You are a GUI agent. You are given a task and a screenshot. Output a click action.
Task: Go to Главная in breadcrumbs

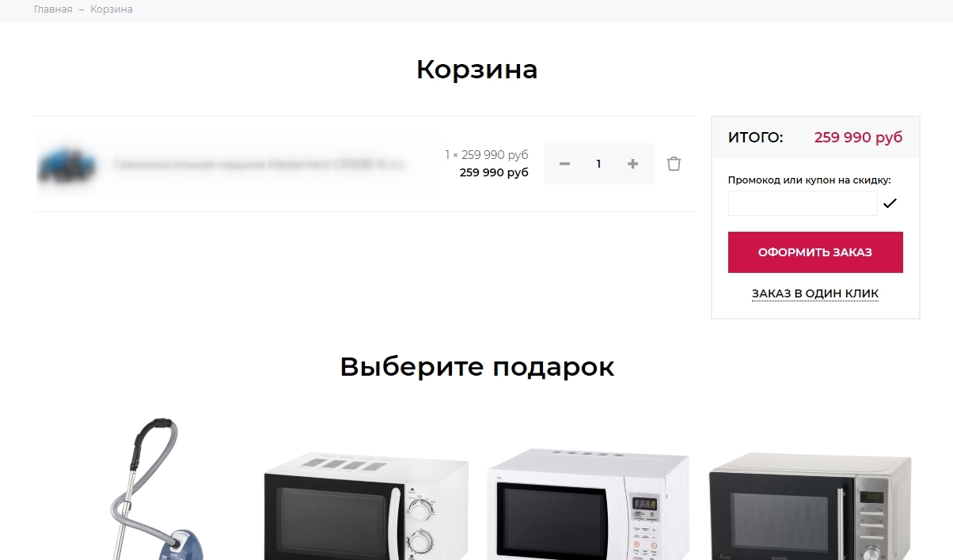click(53, 9)
